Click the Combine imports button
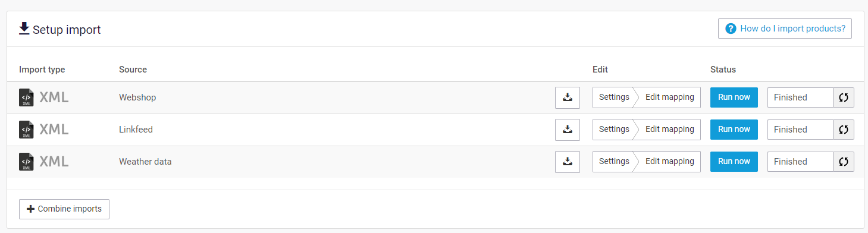868x233 pixels. point(64,209)
